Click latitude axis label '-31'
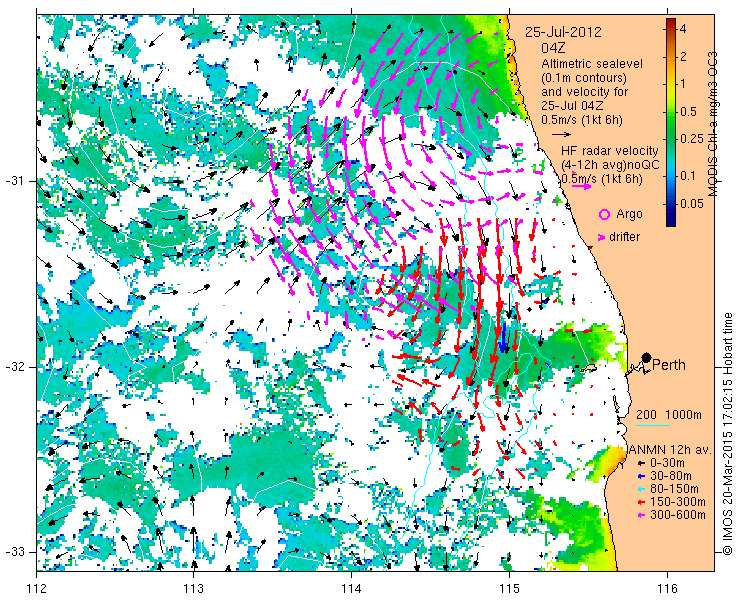The height and width of the screenshot is (600, 740). (x=15, y=181)
